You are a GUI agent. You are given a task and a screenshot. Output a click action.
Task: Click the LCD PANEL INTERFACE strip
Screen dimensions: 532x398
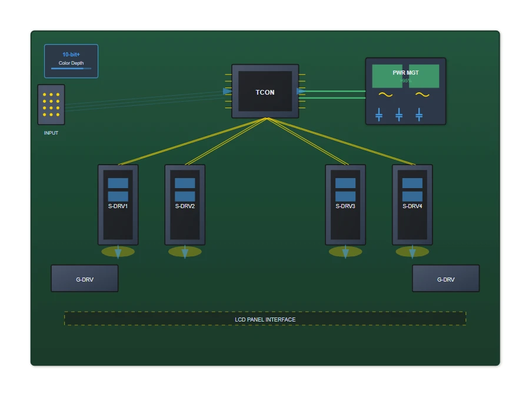point(265,319)
